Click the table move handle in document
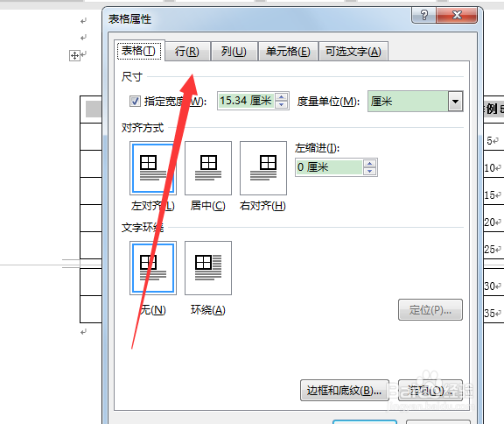The width and height of the screenshot is (504, 424). coord(74,56)
